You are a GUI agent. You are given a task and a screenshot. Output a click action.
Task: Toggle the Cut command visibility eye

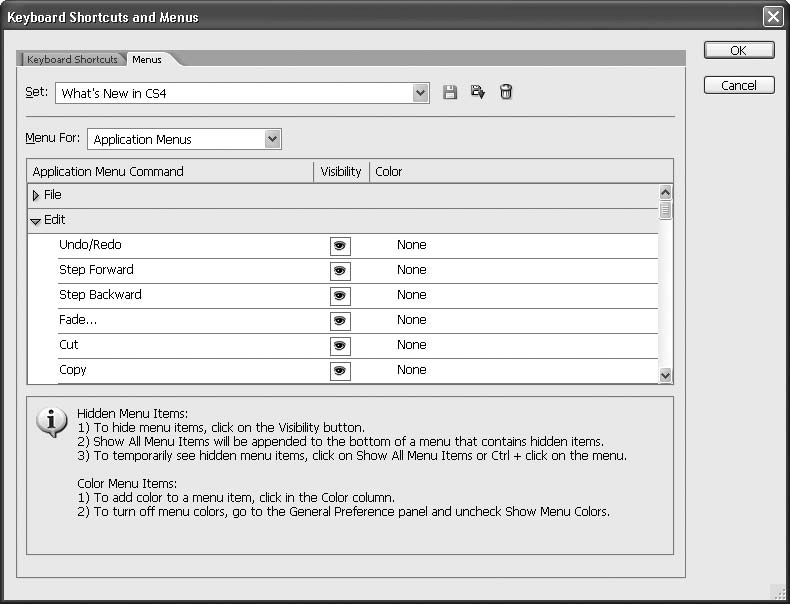(340, 345)
